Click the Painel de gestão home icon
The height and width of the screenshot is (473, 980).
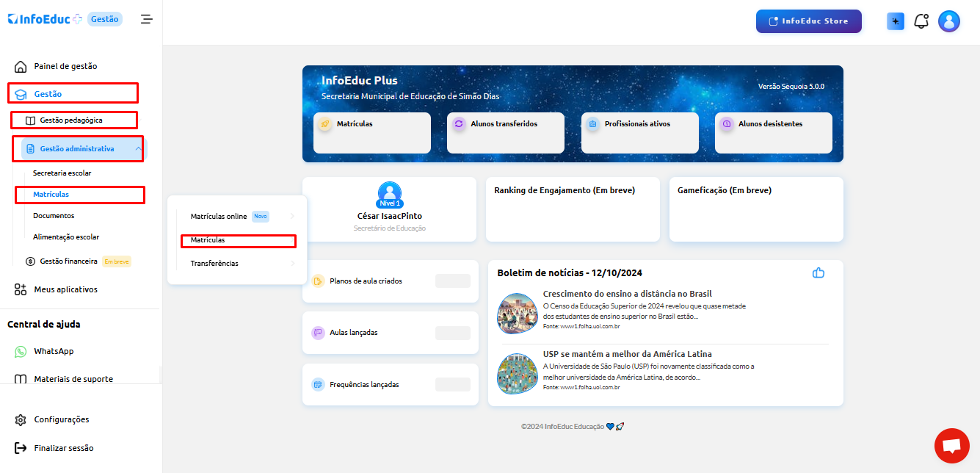tap(21, 66)
